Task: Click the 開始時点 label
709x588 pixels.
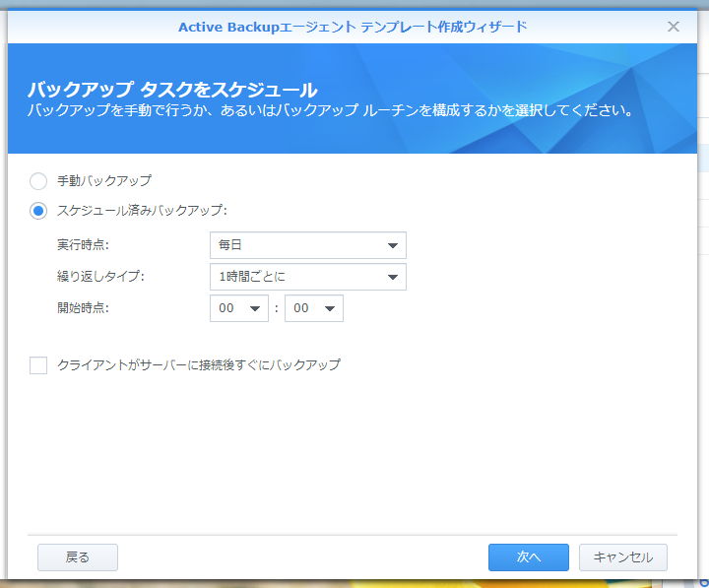Action: click(83, 308)
